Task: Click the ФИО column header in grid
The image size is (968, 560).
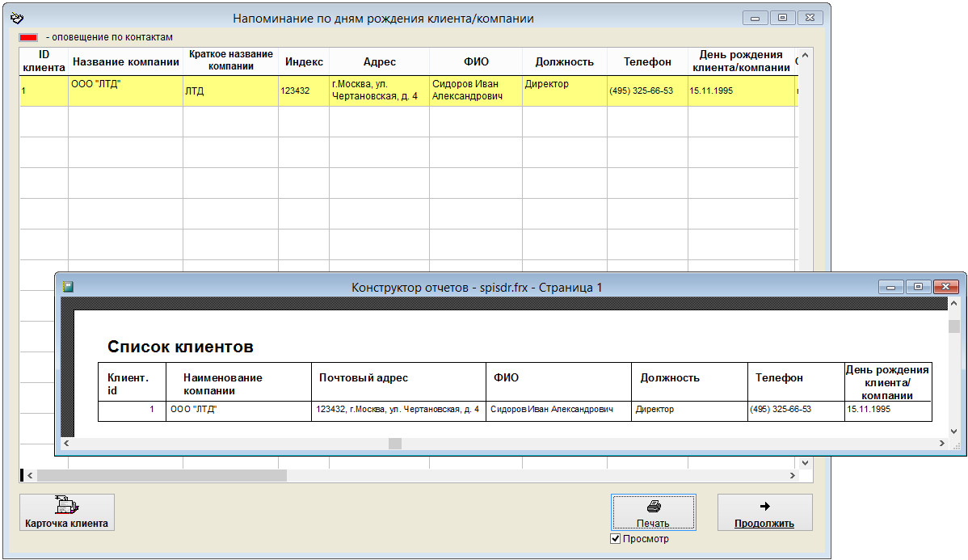Action: 476,61
